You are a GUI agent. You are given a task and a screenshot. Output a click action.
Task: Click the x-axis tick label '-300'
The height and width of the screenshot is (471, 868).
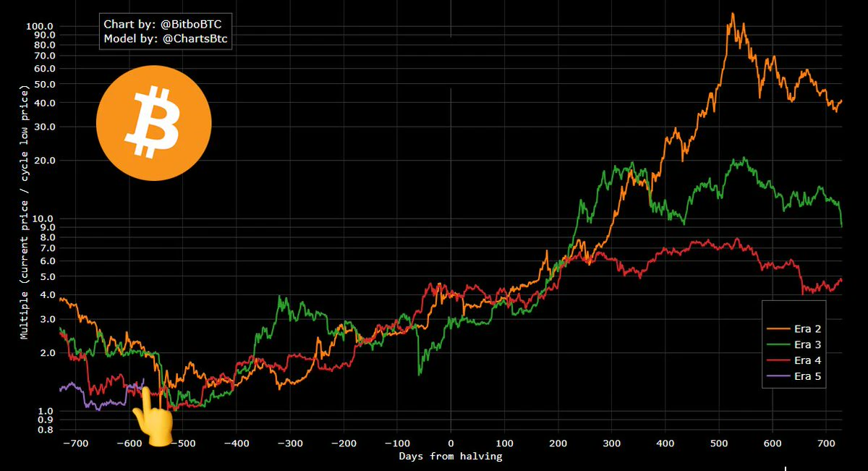pos(289,443)
